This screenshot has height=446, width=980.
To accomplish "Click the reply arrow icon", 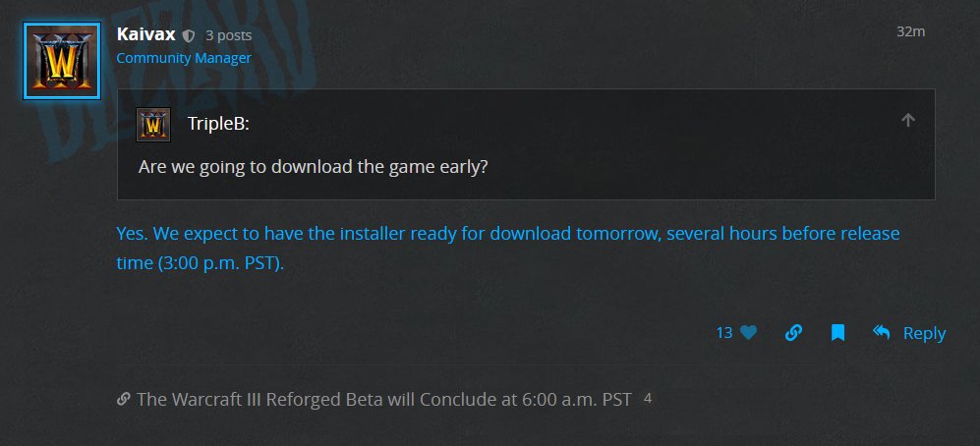I will [882, 333].
